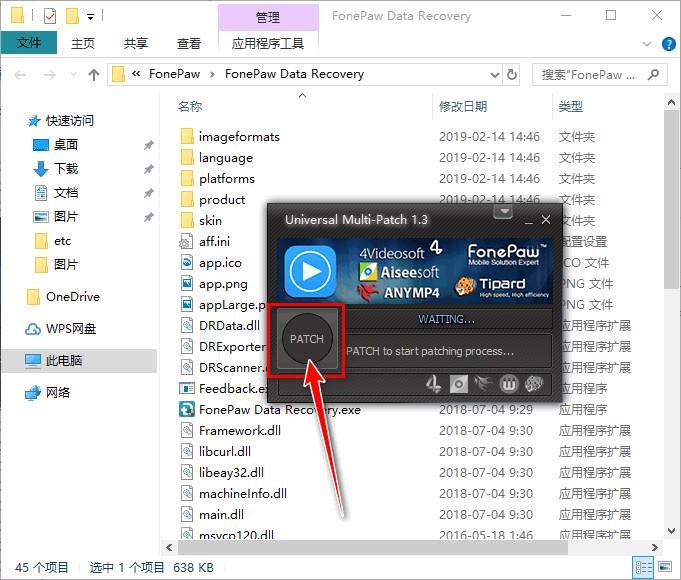Click the properties icon in quick access toolbar
681x580 pixels.
coord(50,16)
